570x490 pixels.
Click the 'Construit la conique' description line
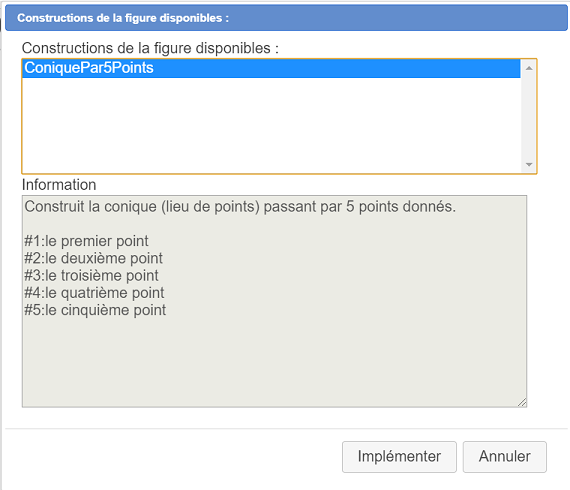coord(240,206)
